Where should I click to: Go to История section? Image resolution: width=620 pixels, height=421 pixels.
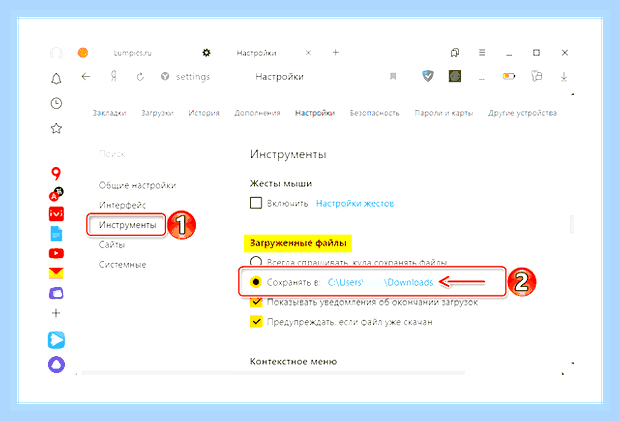204,113
